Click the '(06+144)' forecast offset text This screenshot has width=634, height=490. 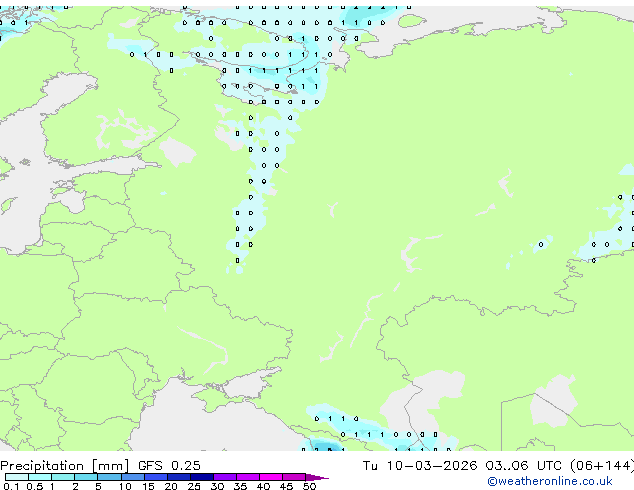point(602,466)
